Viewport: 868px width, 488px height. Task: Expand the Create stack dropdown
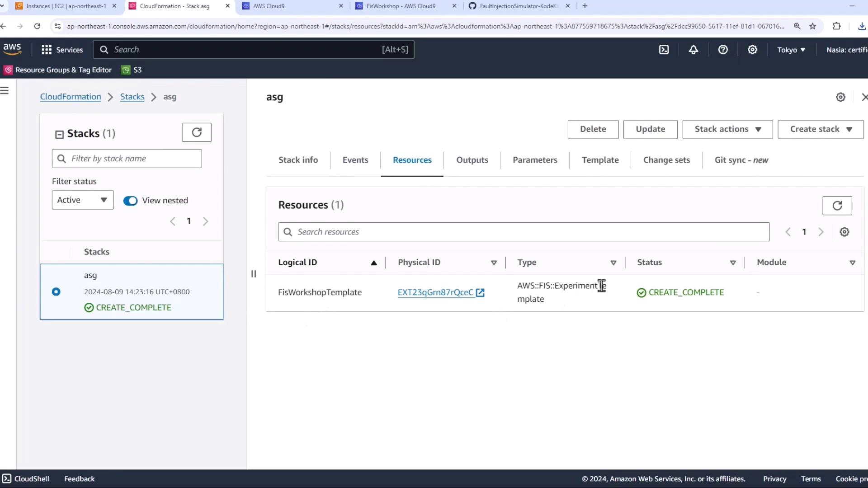[x=820, y=129]
